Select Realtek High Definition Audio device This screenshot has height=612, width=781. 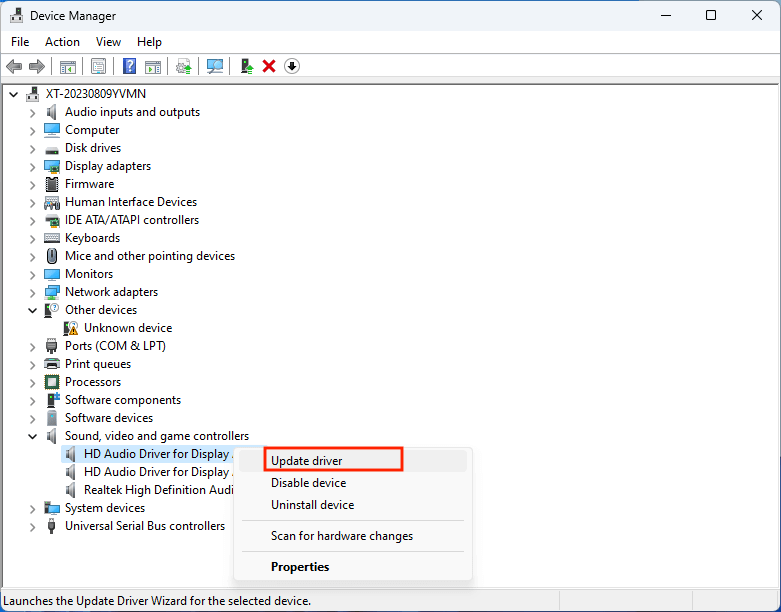[158, 490]
